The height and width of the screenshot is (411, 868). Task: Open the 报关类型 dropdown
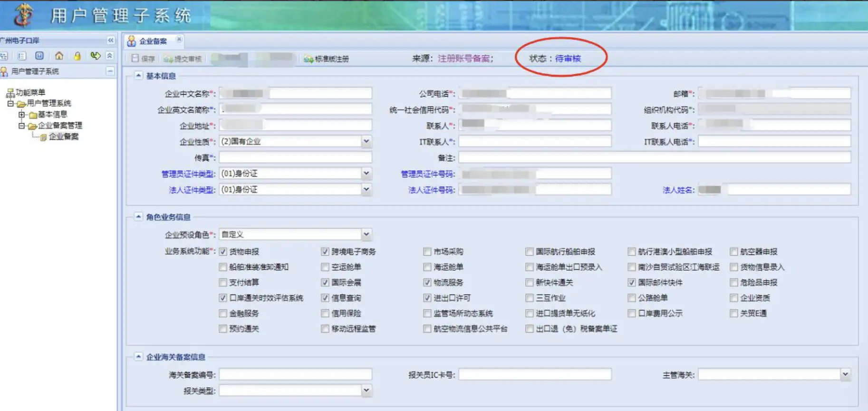coord(366,391)
